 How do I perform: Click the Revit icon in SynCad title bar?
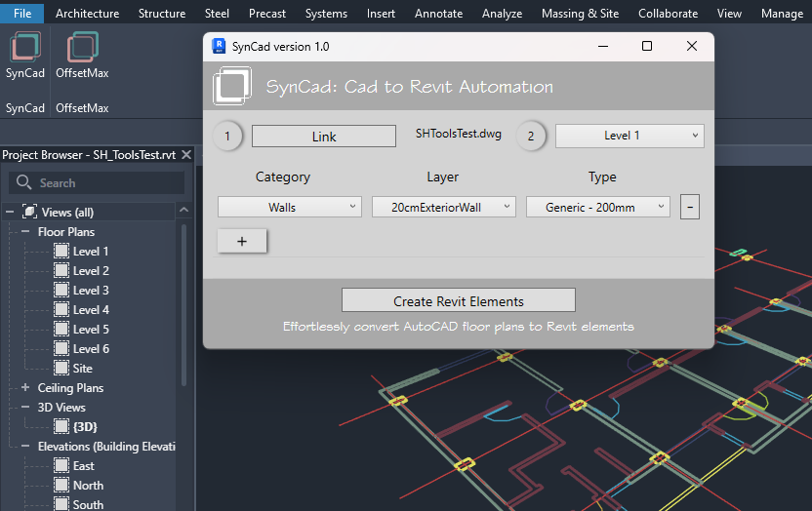pyautogui.click(x=219, y=46)
